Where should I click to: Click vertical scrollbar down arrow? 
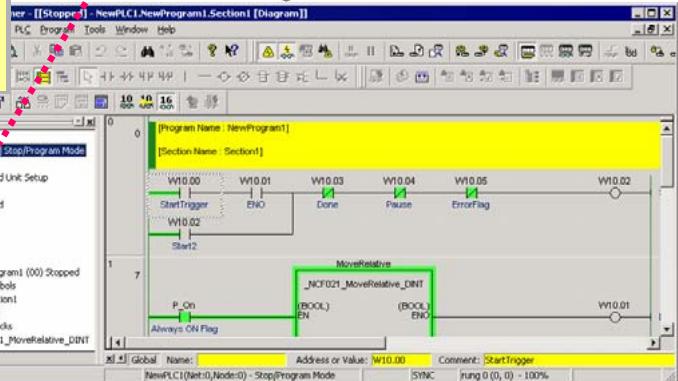[666, 330]
